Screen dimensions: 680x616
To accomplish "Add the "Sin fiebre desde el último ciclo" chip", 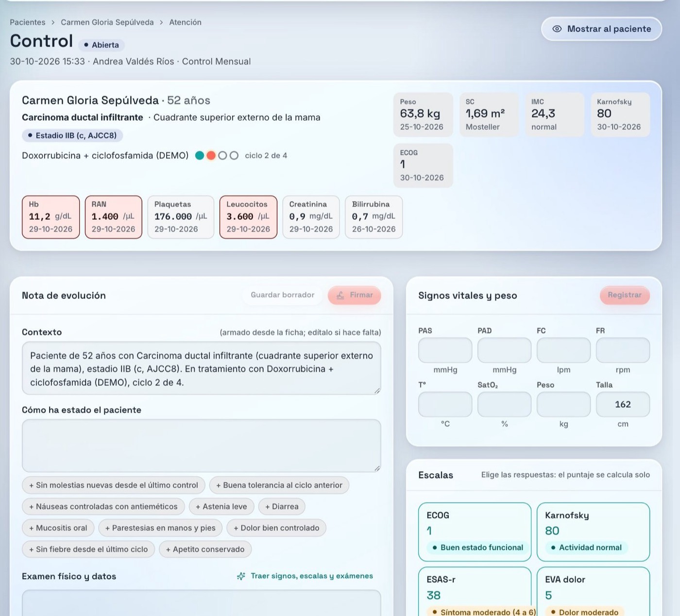I will [88, 549].
